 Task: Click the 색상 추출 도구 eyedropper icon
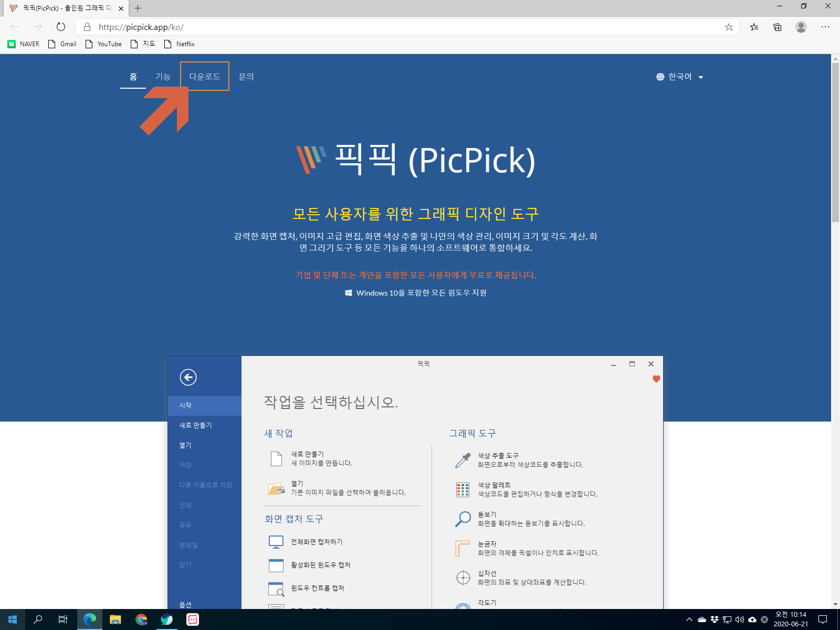463,460
